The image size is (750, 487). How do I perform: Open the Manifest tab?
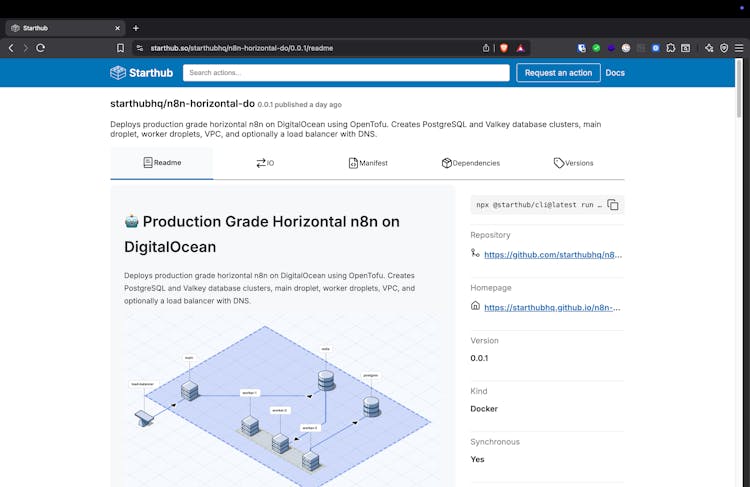click(367, 163)
